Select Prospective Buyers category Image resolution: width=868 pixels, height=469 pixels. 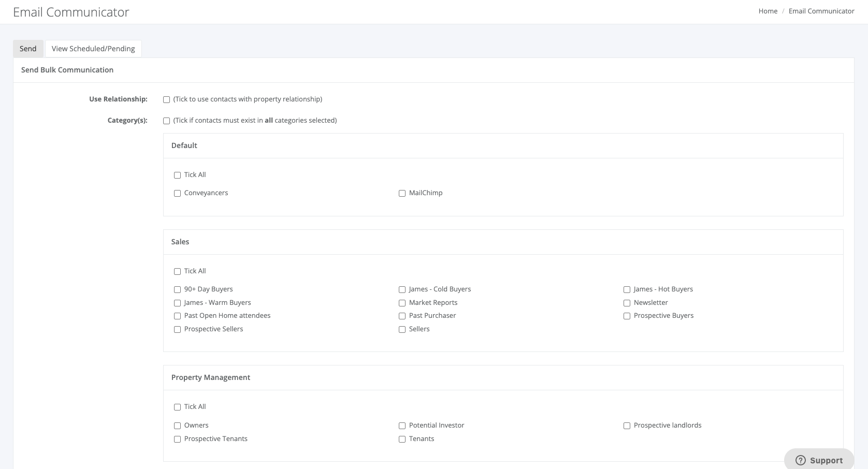click(627, 316)
